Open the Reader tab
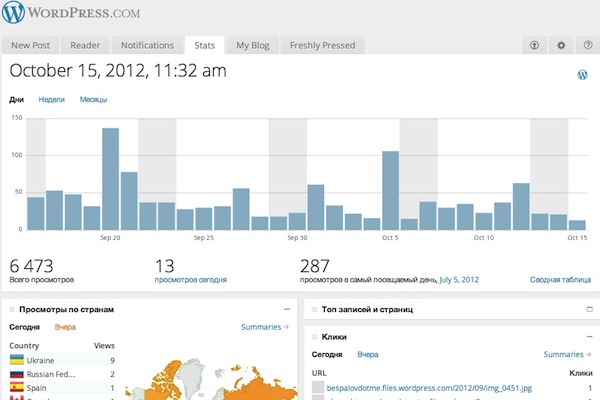Viewport: 600px width, 400px height. tap(86, 46)
